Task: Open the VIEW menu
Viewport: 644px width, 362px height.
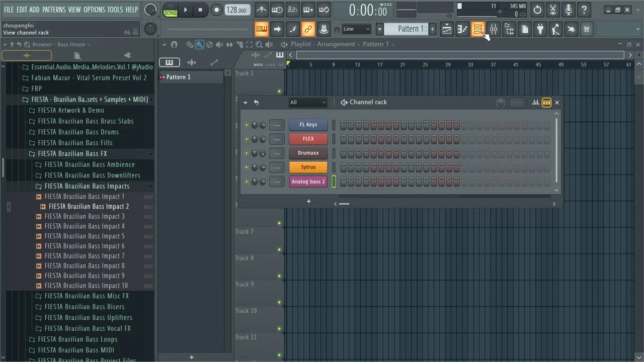Action: (74, 10)
